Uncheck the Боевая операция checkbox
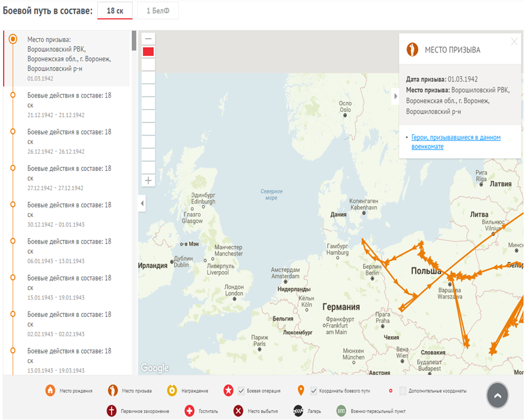The width and height of the screenshot is (525, 420). (x=241, y=391)
